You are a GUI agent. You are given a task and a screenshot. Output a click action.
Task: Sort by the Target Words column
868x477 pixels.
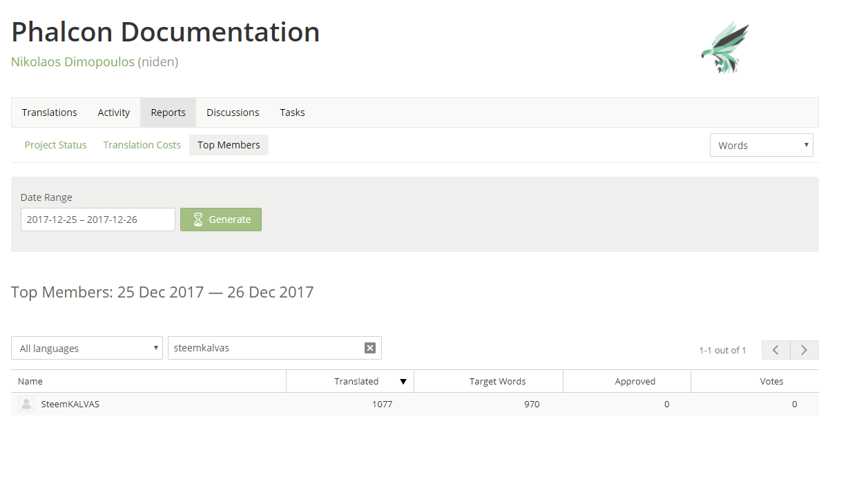click(497, 382)
